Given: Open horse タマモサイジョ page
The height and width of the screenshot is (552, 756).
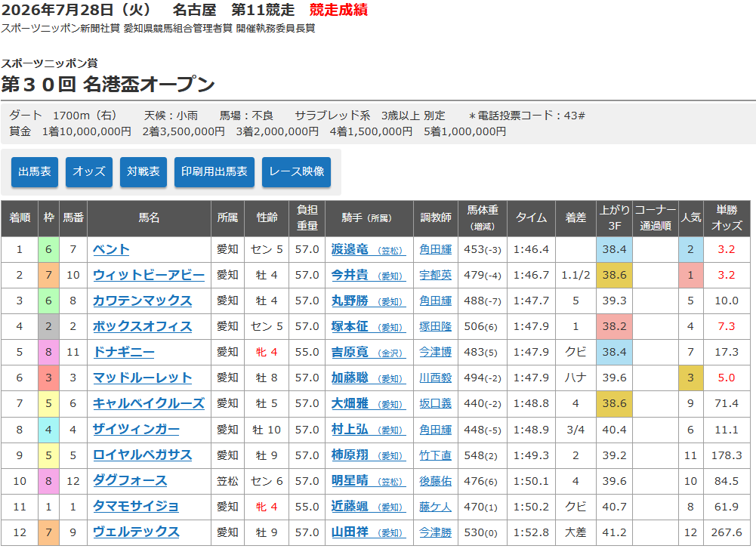Looking at the screenshot, I should pyautogui.click(x=136, y=507).
